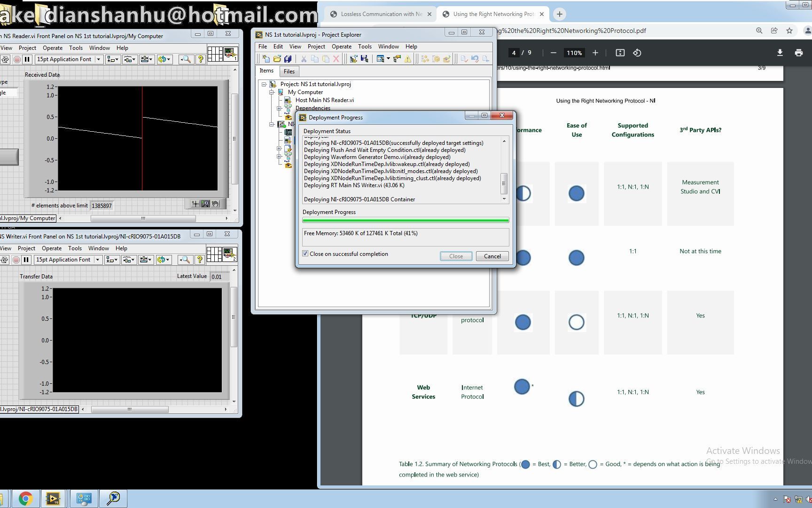This screenshot has height=508, width=812.
Task: Click the context help question mark icon
Action: 201,59
